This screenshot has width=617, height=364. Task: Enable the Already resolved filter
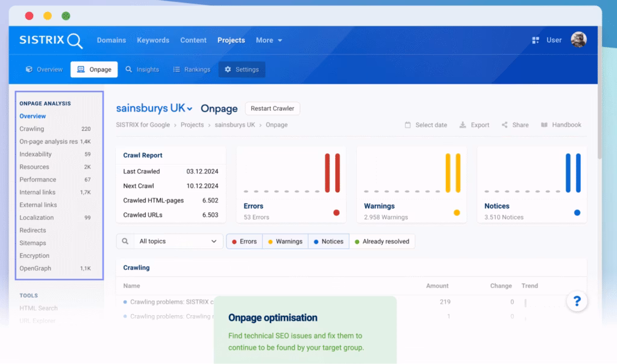381,242
